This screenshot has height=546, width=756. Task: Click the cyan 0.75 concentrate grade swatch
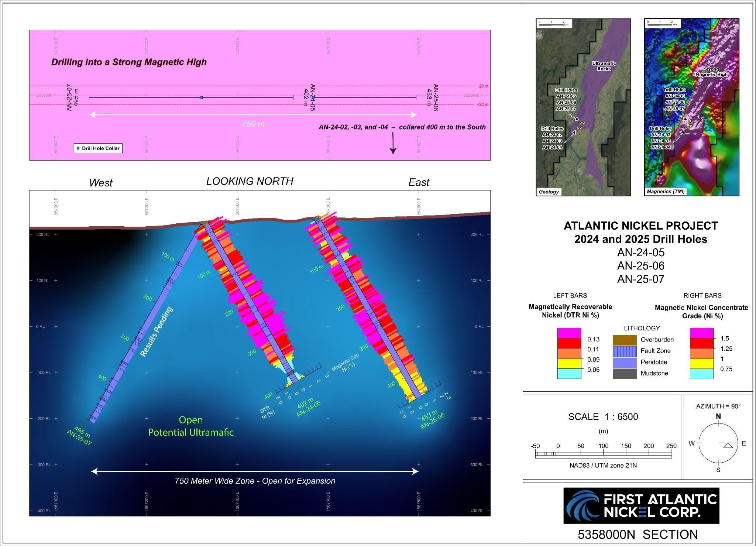pyautogui.click(x=701, y=374)
